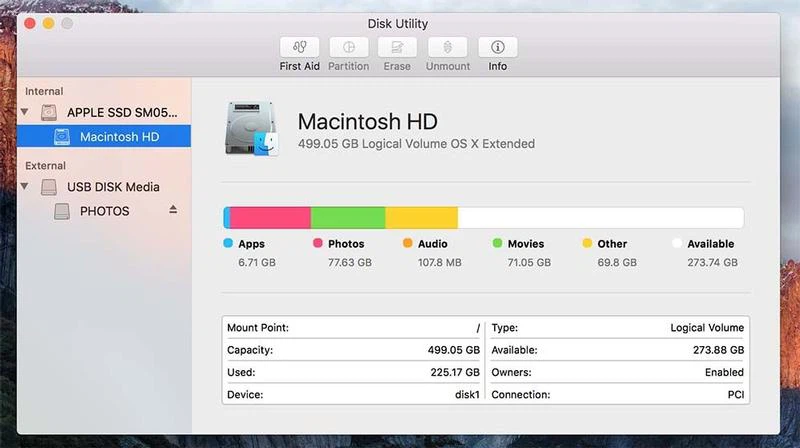This screenshot has height=448, width=800.
Task: Select Macintosh HD in the sidebar
Action: tap(119, 137)
